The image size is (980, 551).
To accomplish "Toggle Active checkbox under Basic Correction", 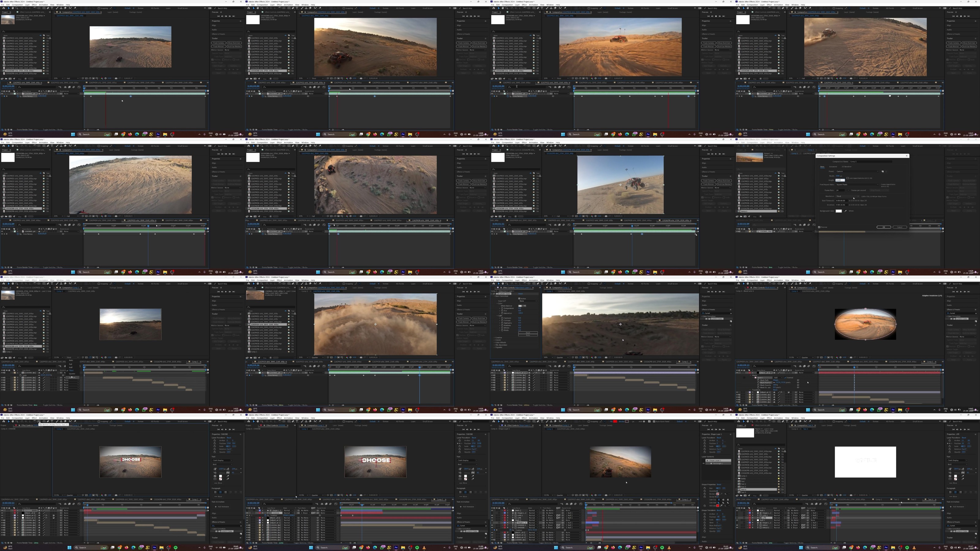I will 520,299.
